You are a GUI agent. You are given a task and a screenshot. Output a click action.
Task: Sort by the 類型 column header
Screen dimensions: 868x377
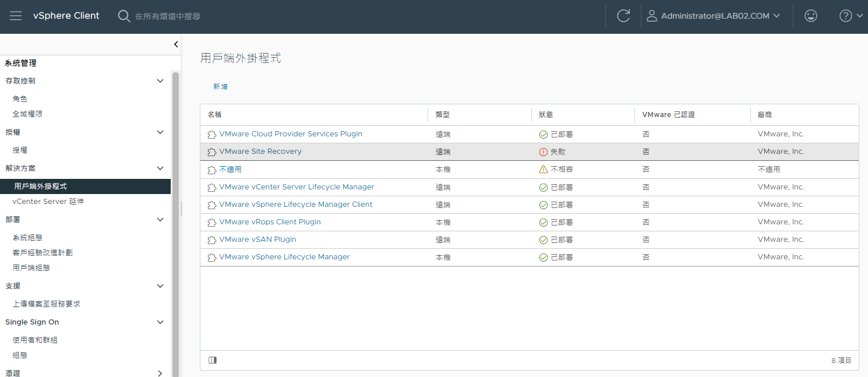443,115
